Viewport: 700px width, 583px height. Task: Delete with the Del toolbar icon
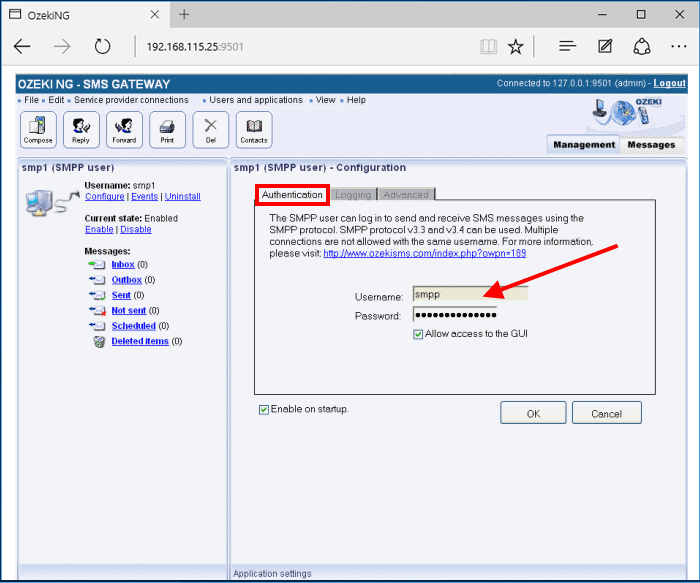click(211, 129)
